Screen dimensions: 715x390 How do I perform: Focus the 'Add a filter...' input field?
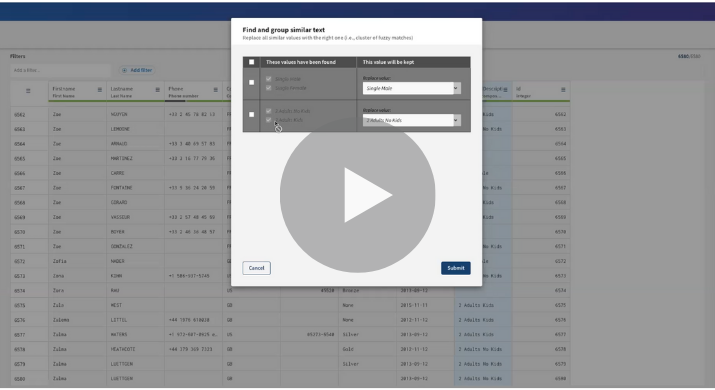60,70
